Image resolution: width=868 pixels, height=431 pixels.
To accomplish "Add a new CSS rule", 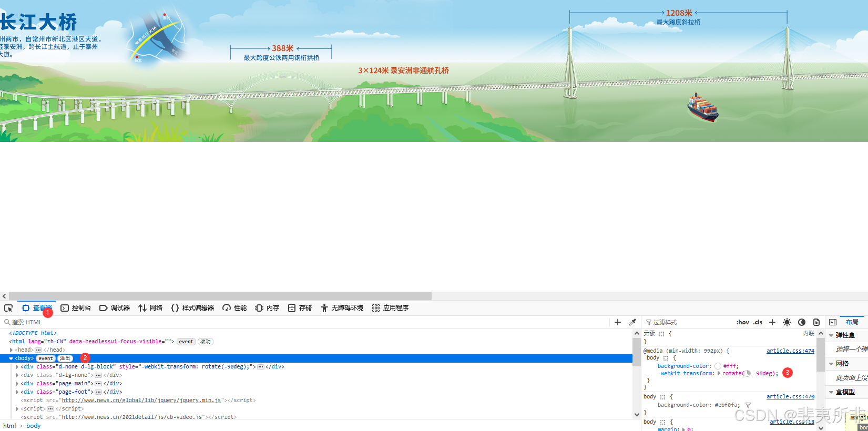I will [772, 322].
